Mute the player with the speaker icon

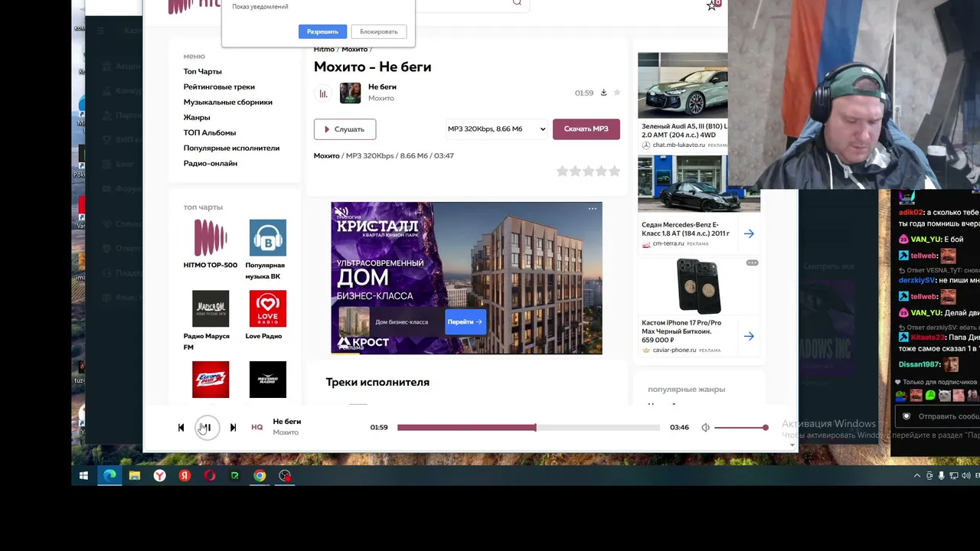[x=705, y=428]
